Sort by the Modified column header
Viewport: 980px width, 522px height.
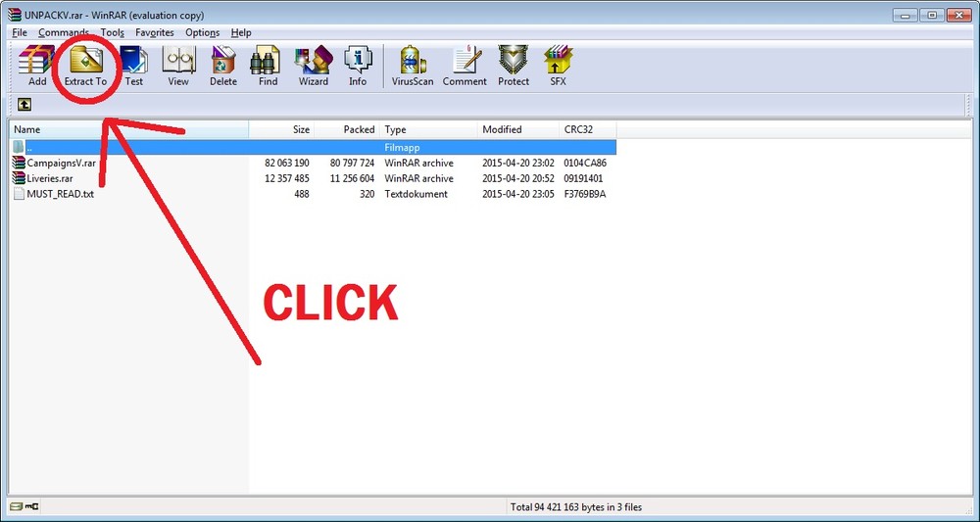[517, 130]
